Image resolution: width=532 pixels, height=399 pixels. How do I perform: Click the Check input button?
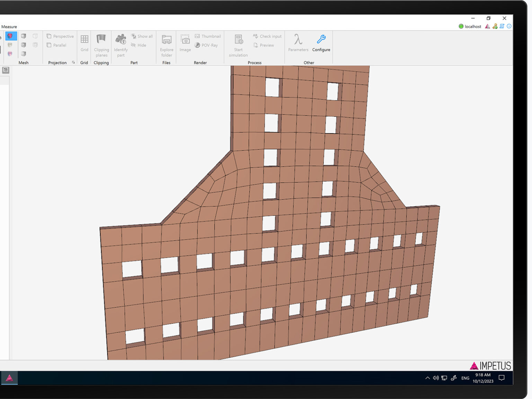267,36
